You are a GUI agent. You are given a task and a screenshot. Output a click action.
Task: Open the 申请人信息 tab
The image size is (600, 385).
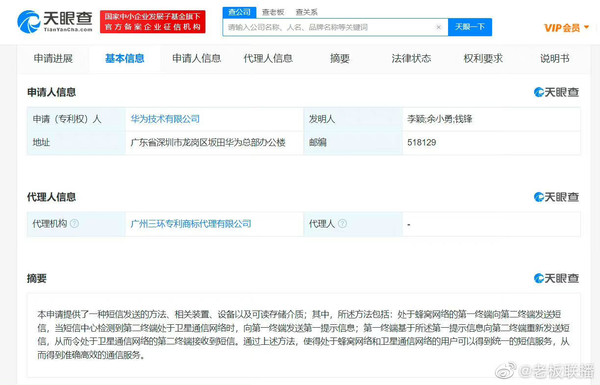pos(197,59)
